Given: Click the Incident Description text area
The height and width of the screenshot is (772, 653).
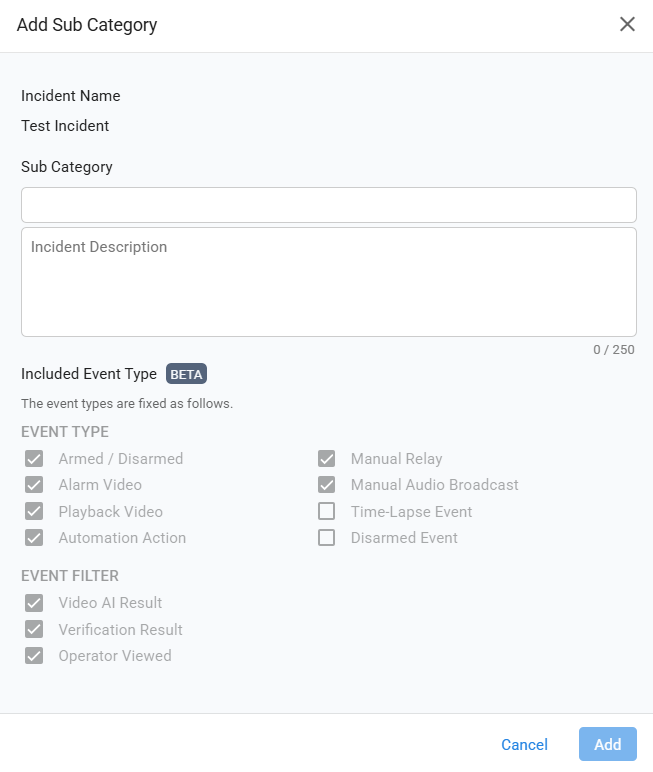Looking at the screenshot, I should [x=328, y=282].
